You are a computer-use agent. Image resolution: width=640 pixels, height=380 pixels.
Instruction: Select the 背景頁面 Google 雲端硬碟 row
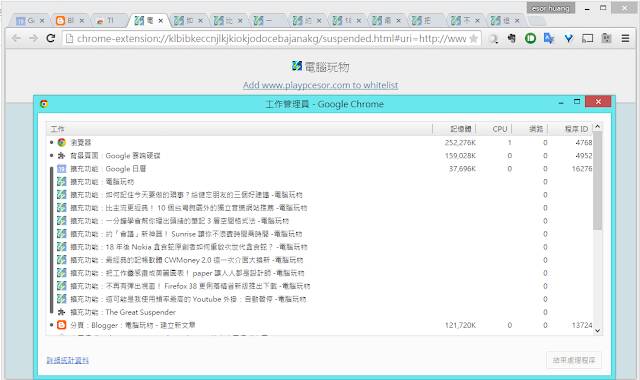point(320,156)
